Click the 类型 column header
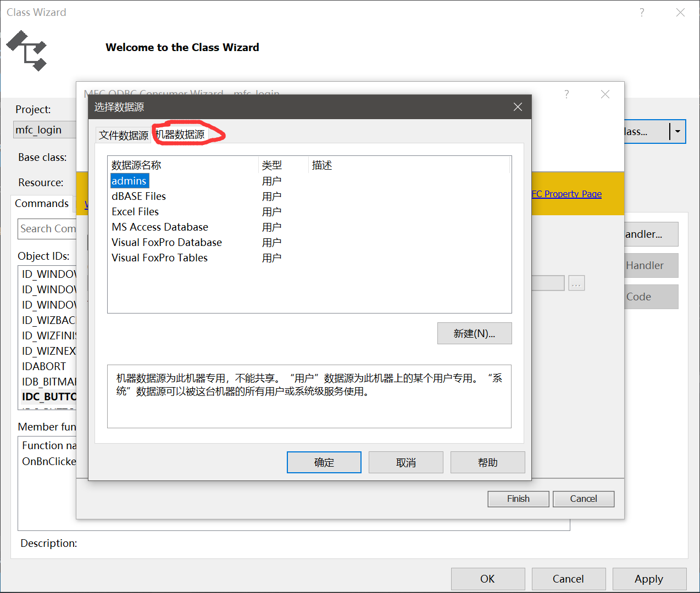 click(284, 165)
